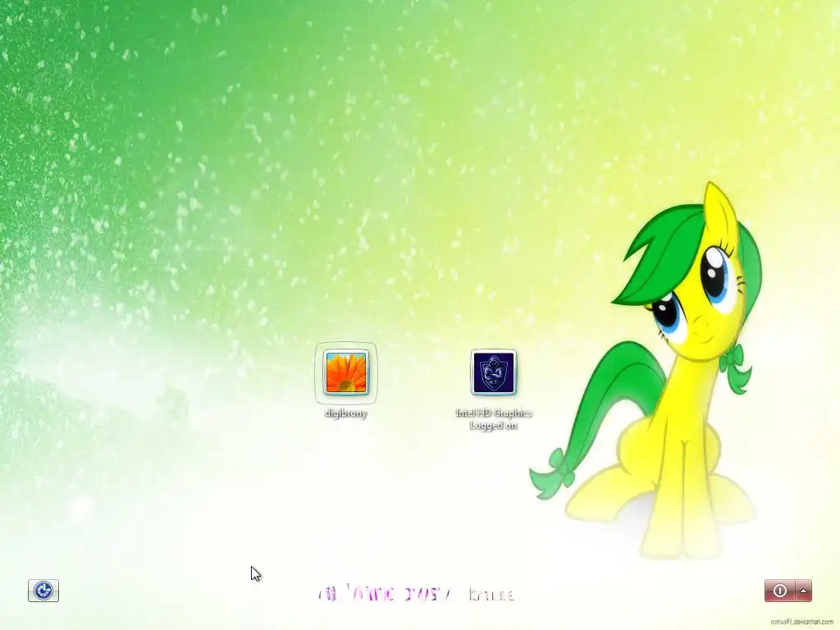Screen dimensions: 840x630
Task: Open the Ease of Access button
Action: [43, 591]
